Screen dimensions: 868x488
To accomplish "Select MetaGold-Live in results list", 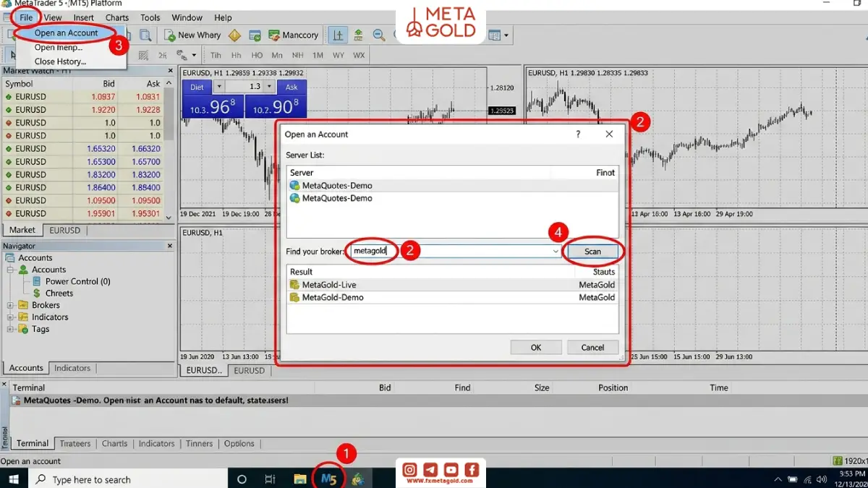I will pyautogui.click(x=453, y=285).
